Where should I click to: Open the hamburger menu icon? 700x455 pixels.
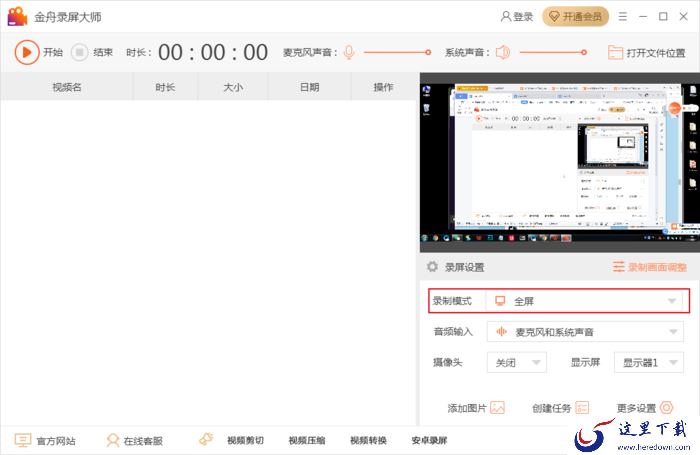pos(623,17)
